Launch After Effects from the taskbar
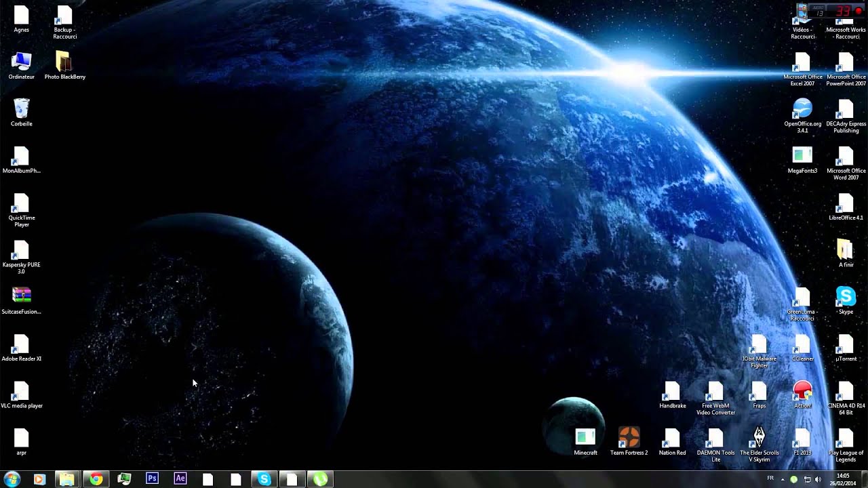 point(180,479)
